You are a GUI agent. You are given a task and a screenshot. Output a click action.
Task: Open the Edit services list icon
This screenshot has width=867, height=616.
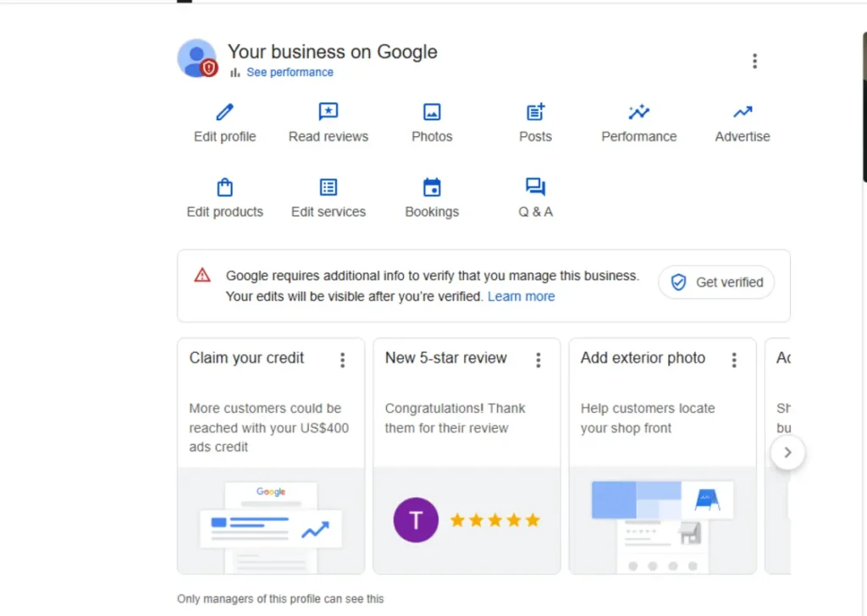click(329, 187)
